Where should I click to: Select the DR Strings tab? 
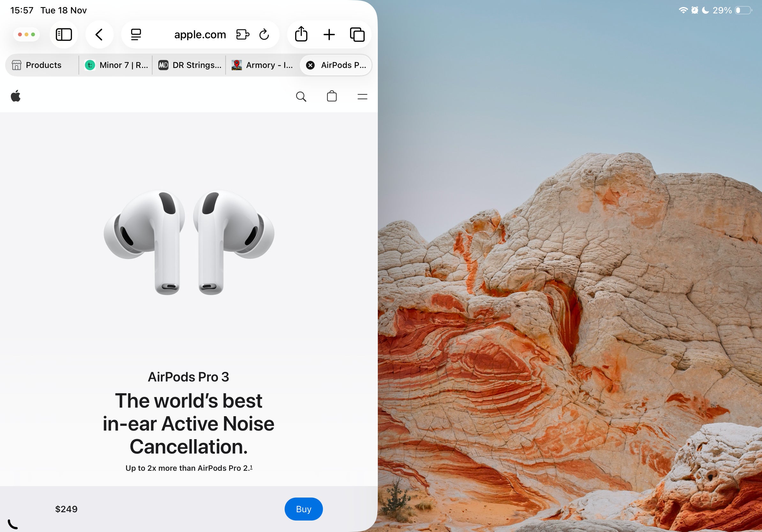pyautogui.click(x=189, y=65)
